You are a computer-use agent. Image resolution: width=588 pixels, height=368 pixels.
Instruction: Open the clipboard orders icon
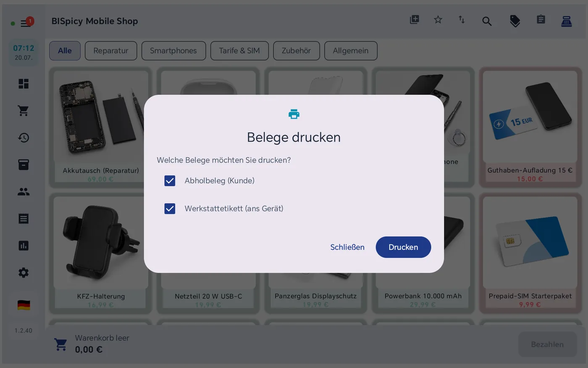point(541,20)
